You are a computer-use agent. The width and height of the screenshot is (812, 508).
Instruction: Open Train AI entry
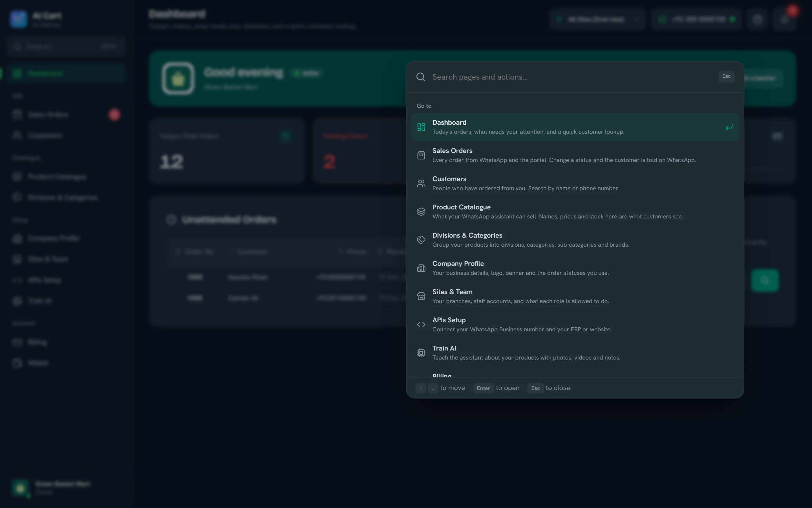click(x=575, y=353)
